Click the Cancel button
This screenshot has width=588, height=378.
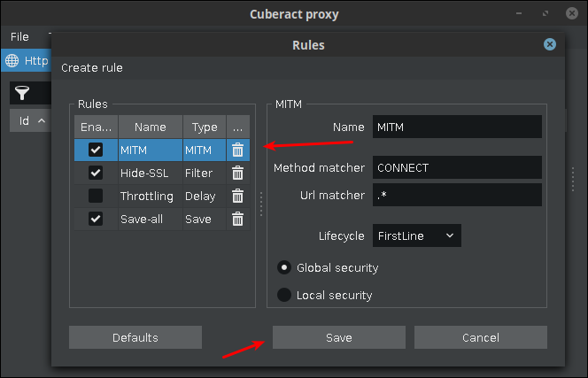coord(481,337)
